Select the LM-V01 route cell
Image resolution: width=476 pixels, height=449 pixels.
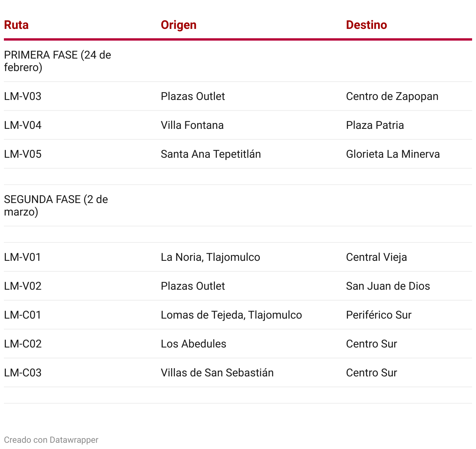click(23, 257)
